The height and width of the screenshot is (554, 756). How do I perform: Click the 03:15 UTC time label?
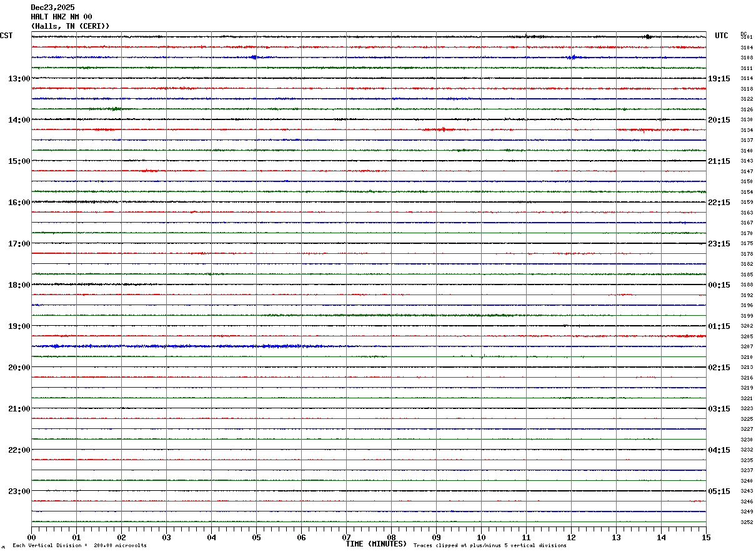click(719, 409)
